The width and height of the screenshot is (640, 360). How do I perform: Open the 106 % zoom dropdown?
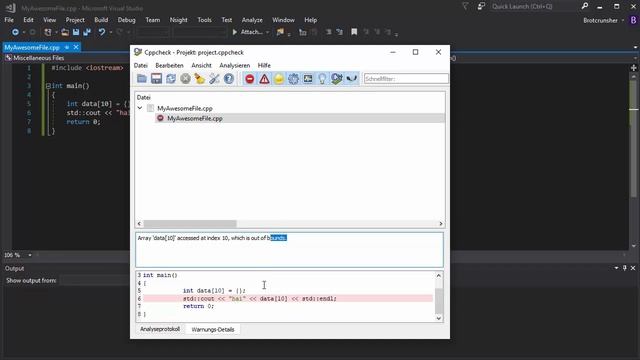pyautogui.click(x=29, y=255)
